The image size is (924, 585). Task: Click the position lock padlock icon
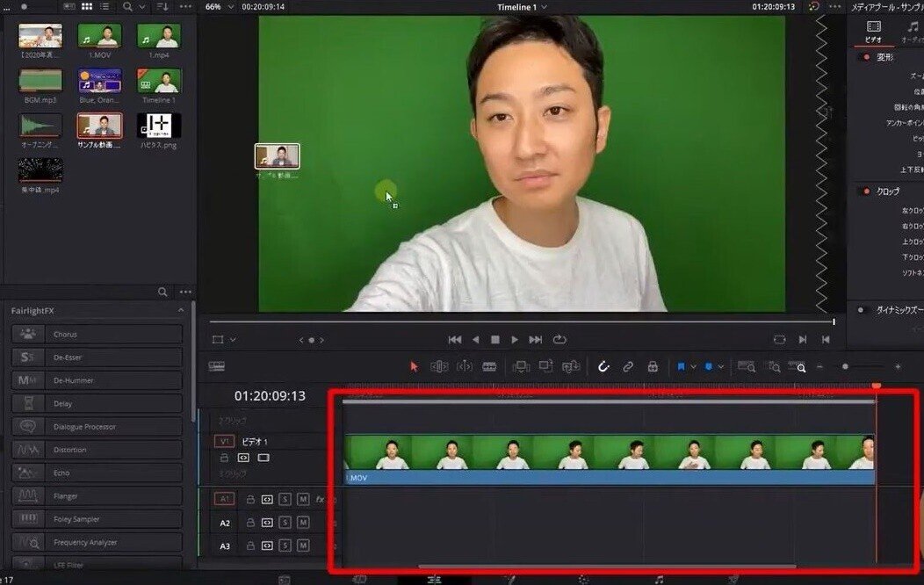pos(653,366)
